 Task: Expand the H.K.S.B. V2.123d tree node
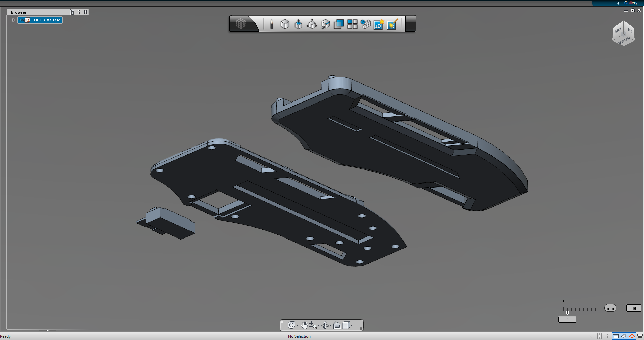click(x=13, y=20)
